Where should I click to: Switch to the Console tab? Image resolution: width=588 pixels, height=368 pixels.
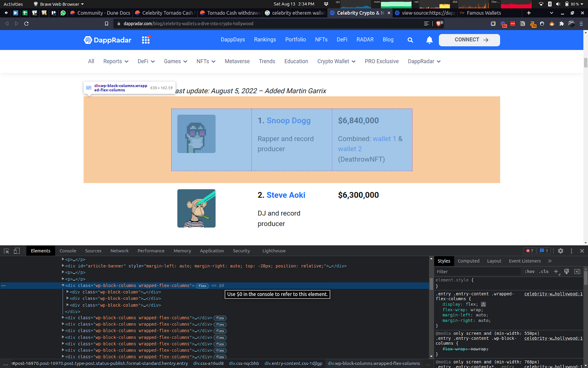coord(68,251)
